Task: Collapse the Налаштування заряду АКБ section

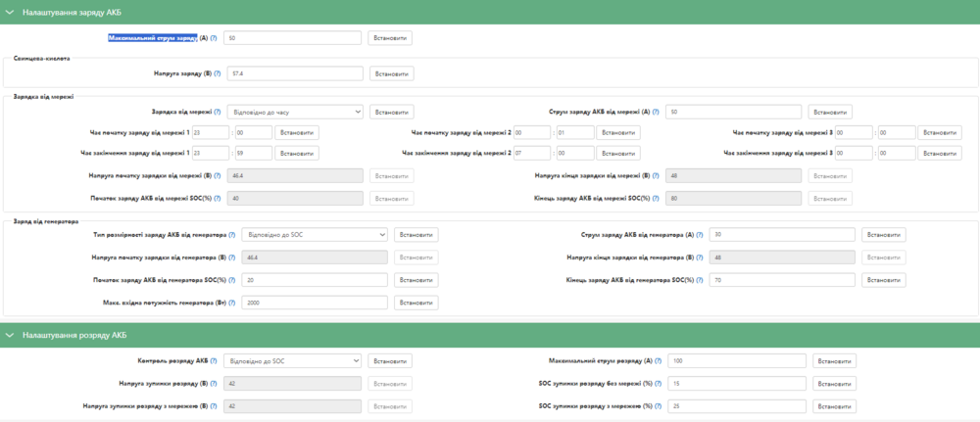Action: click(x=10, y=12)
